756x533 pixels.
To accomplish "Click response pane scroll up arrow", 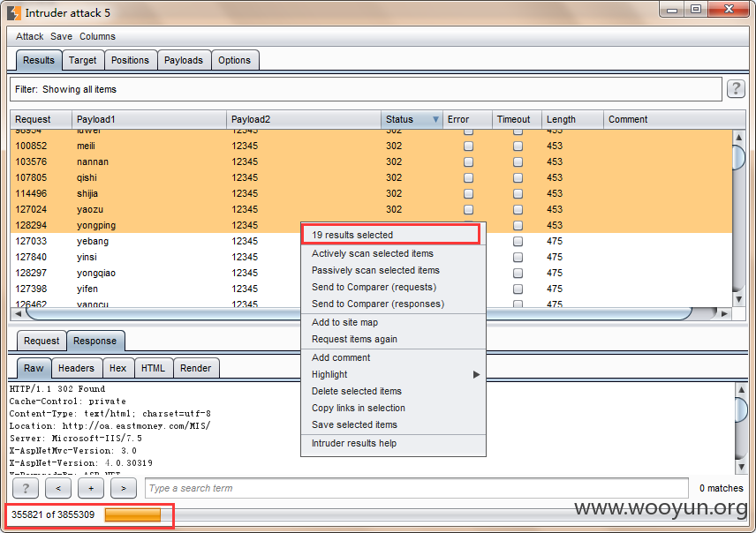I will click(741, 388).
